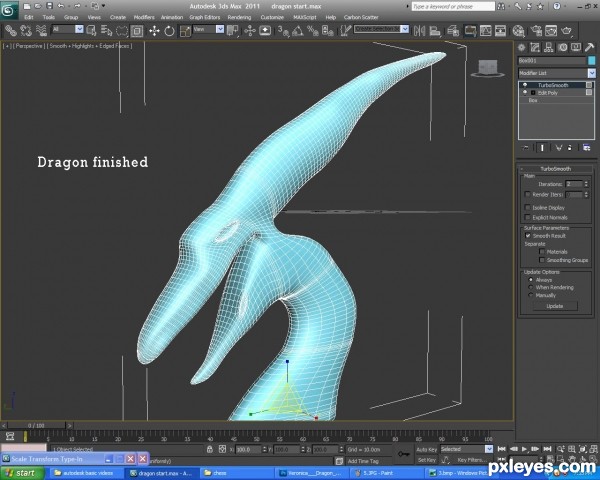Open the Graph Editors menu
The height and width of the screenshot is (480, 600).
coord(205,17)
